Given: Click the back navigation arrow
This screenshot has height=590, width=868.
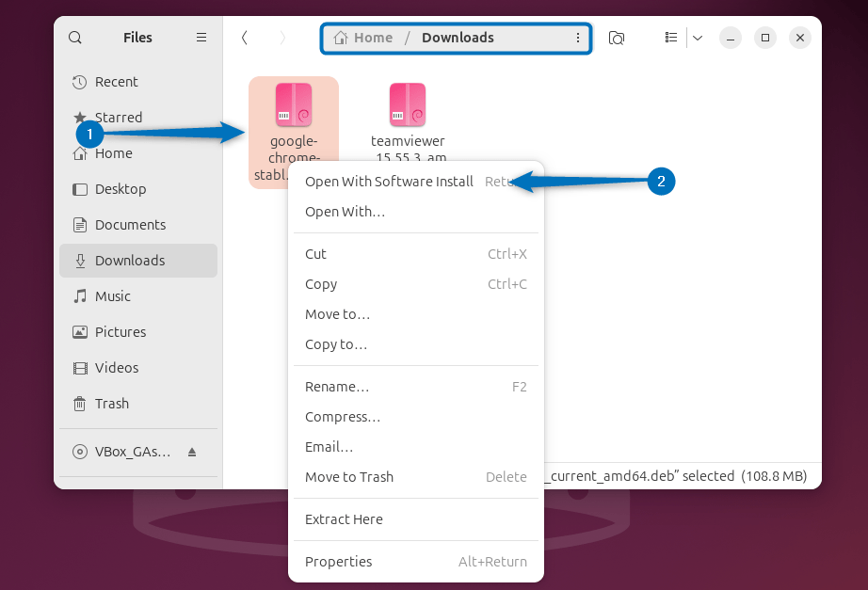Looking at the screenshot, I should [245, 38].
